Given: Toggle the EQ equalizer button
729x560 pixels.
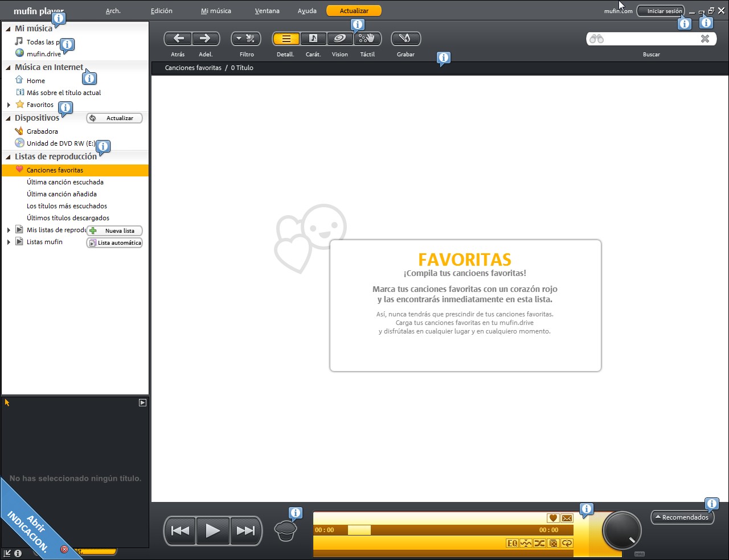Looking at the screenshot, I should (512, 543).
